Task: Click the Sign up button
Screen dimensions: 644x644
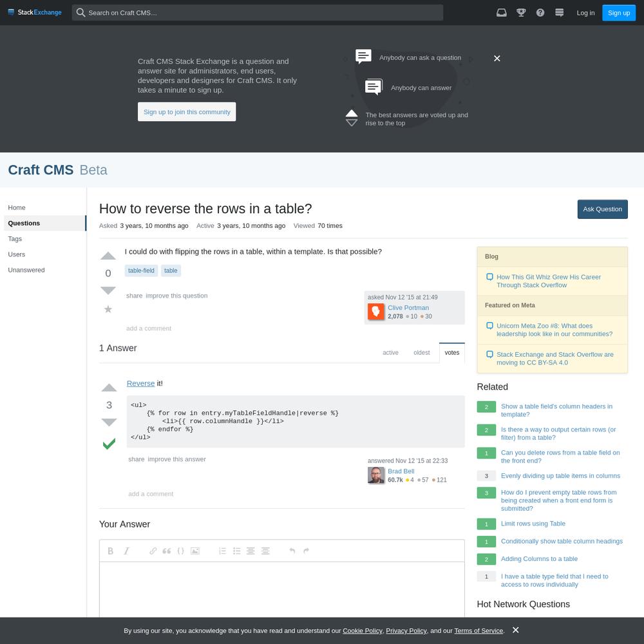Action: point(618,13)
